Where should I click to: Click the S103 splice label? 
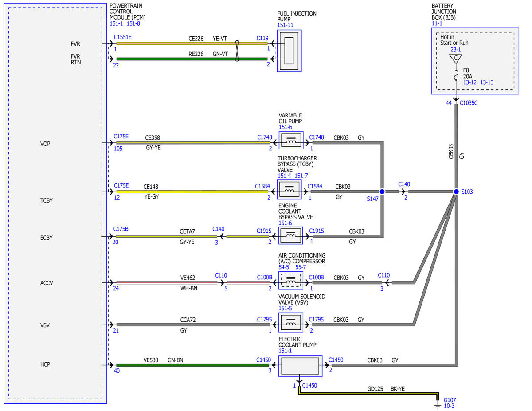pyautogui.click(x=468, y=192)
